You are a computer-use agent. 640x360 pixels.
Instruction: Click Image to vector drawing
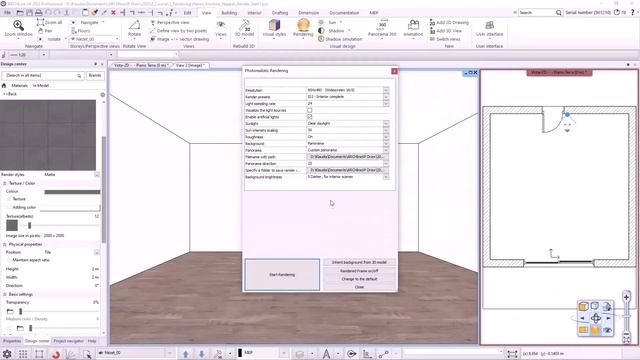click(180, 39)
